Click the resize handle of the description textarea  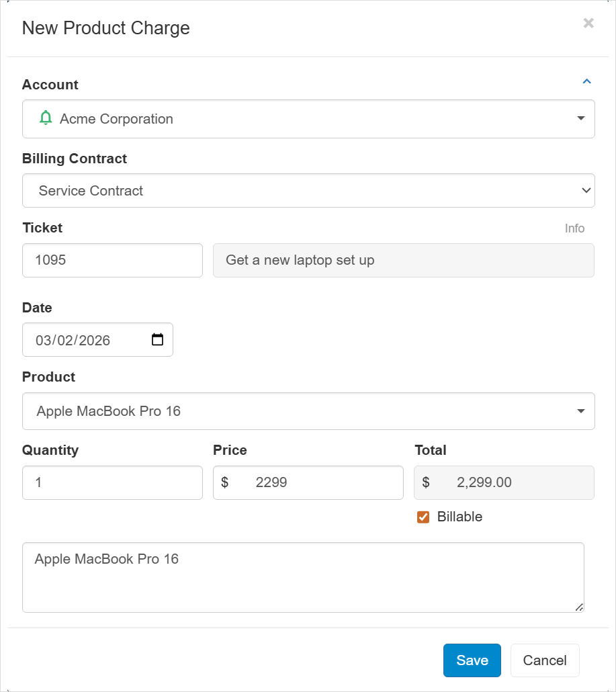pos(578,607)
